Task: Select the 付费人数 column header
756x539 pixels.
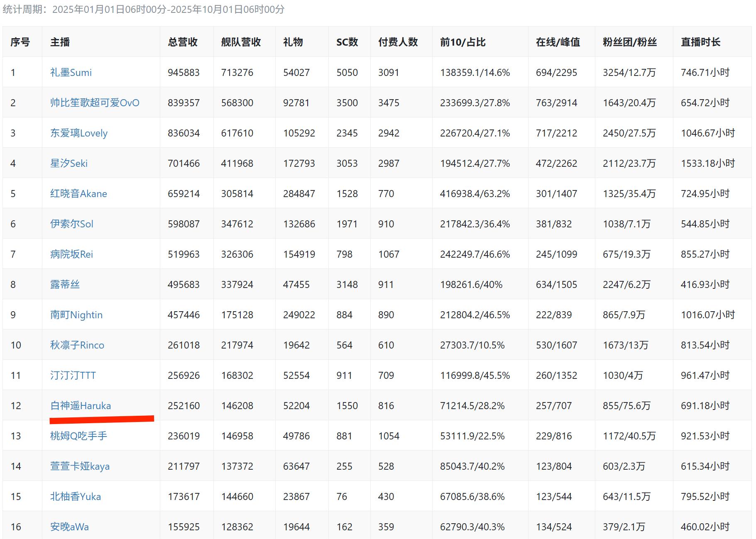Action: [x=398, y=42]
